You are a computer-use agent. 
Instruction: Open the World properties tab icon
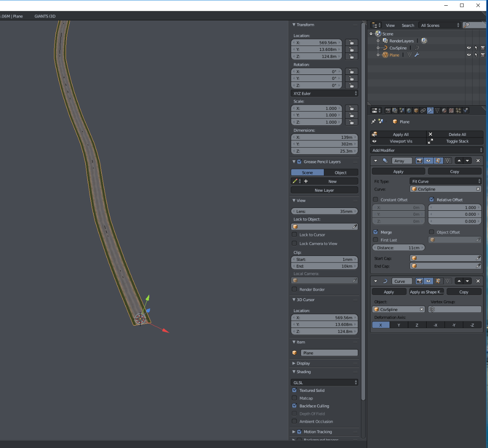[x=409, y=111]
